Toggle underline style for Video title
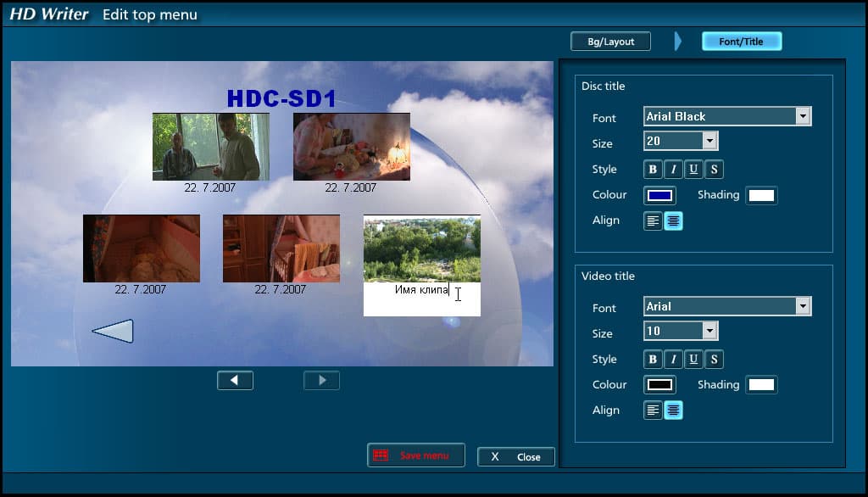 [693, 360]
